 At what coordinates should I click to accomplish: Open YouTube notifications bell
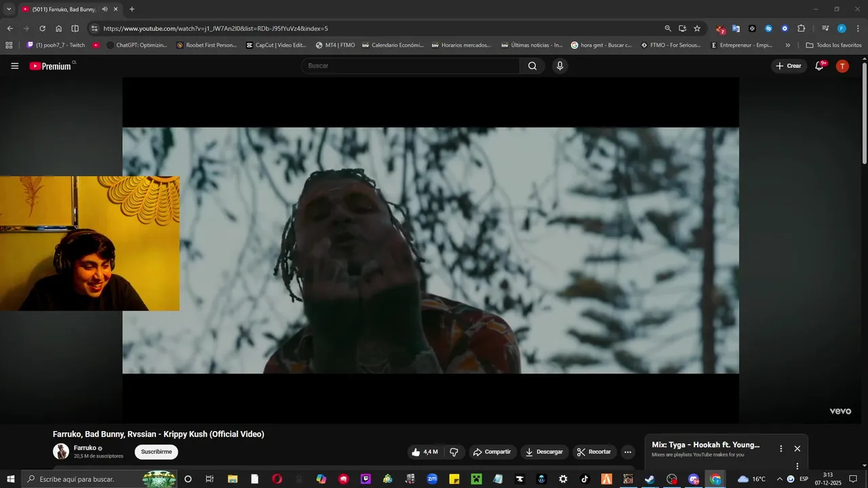pos(819,66)
